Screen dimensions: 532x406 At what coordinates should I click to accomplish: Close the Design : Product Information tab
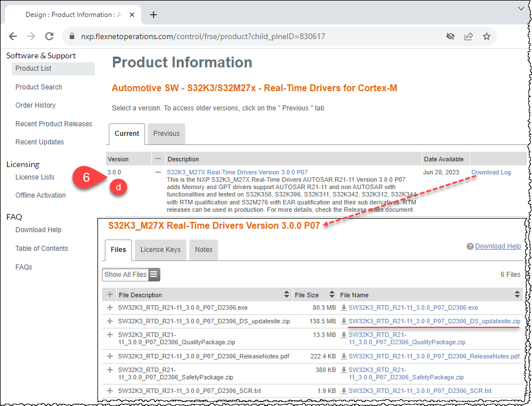pyautogui.click(x=132, y=15)
